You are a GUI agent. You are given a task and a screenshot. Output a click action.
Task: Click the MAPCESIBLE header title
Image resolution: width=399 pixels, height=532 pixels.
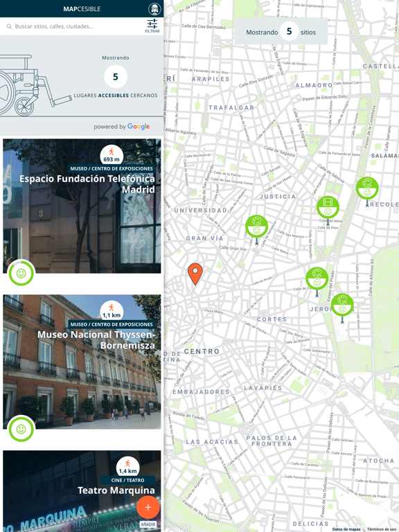(x=82, y=9)
